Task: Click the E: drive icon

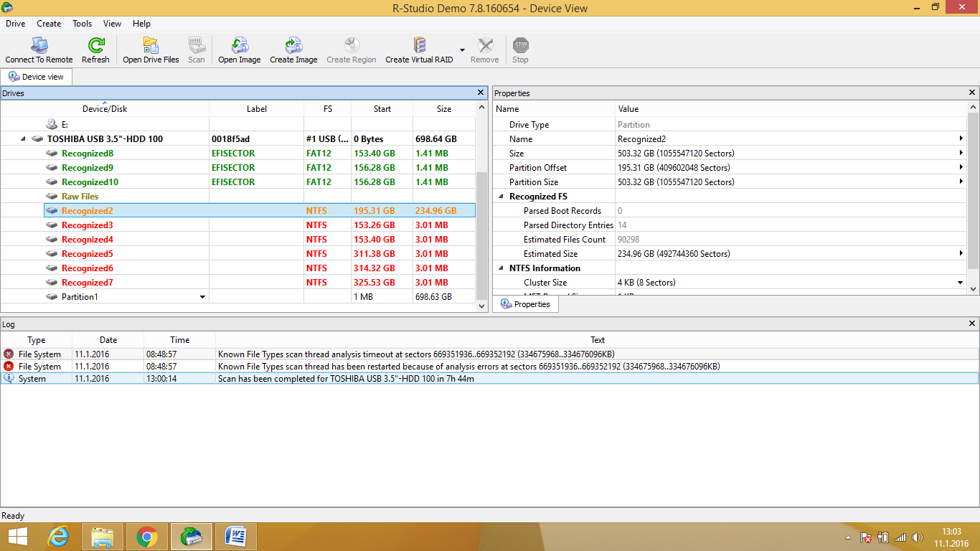Action: tap(52, 125)
